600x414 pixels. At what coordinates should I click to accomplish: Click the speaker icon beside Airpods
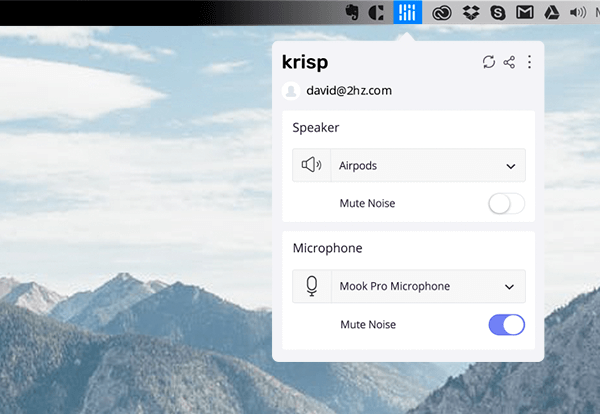pyautogui.click(x=311, y=165)
